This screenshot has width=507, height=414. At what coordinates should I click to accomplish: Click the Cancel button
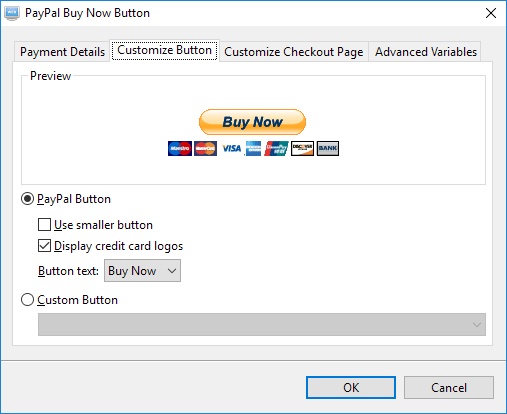point(449,388)
